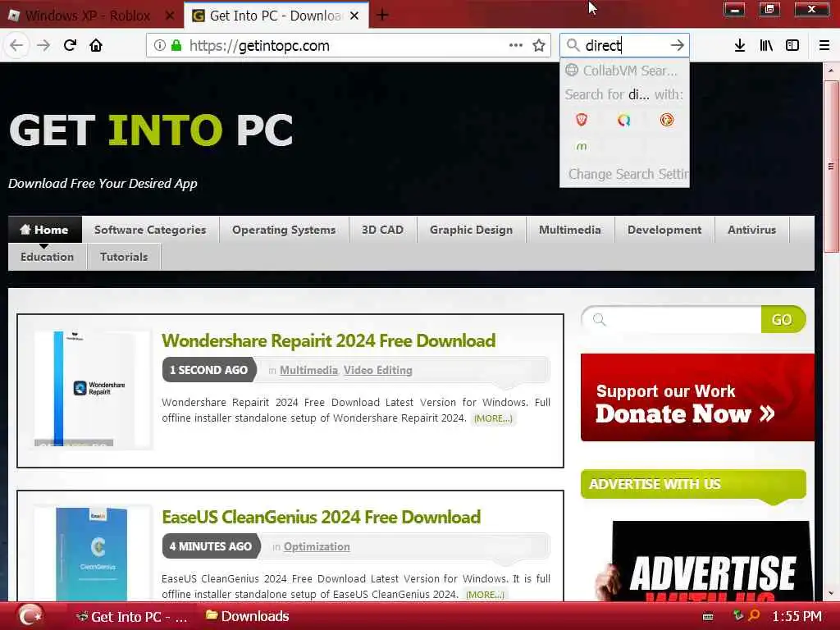Close the Windows XP - Roblox tab
This screenshot has width=840, height=630.
tap(170, 16)
